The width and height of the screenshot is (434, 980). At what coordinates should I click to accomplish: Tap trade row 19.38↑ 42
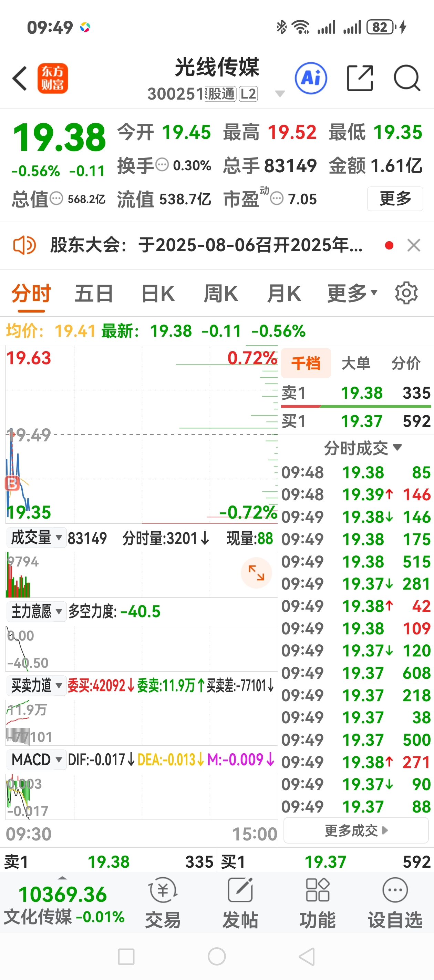[x=356, y=606]
